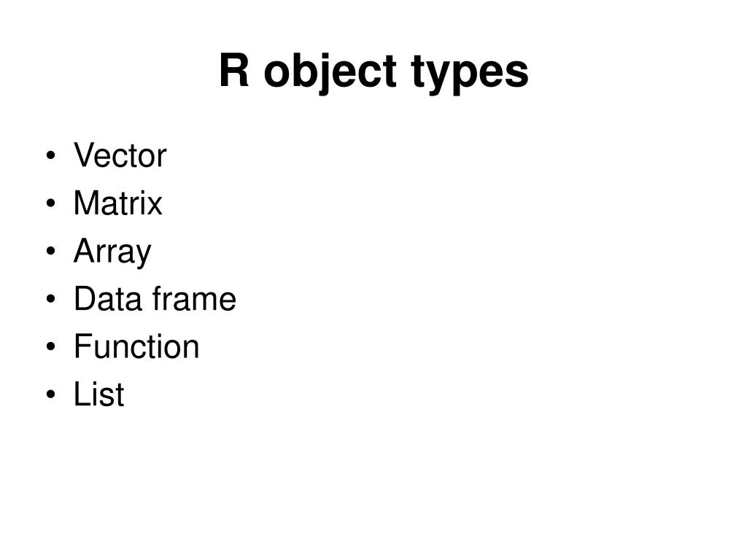Click the word "frame" in fourth bullet
Viewport: 747px width, 560px height.
(194, 298)
